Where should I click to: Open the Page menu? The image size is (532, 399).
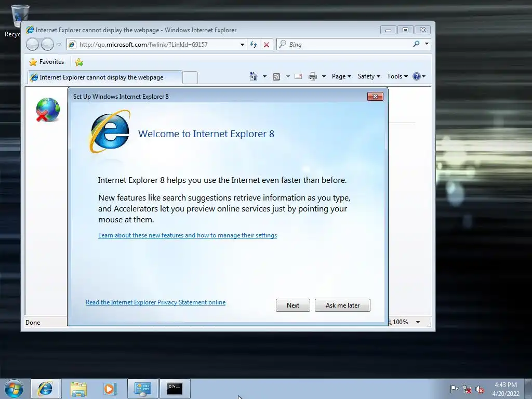click(x=341, y=76)
